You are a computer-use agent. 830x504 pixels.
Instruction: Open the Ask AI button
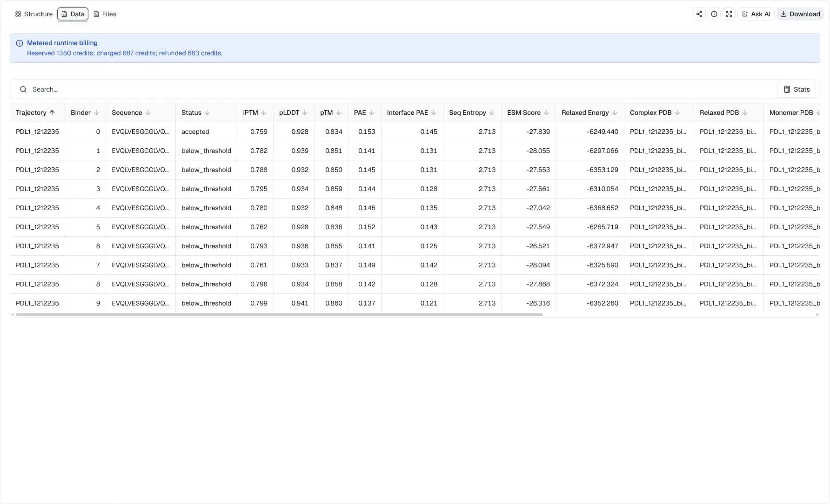pyautogui.click(x=756, y=14)
